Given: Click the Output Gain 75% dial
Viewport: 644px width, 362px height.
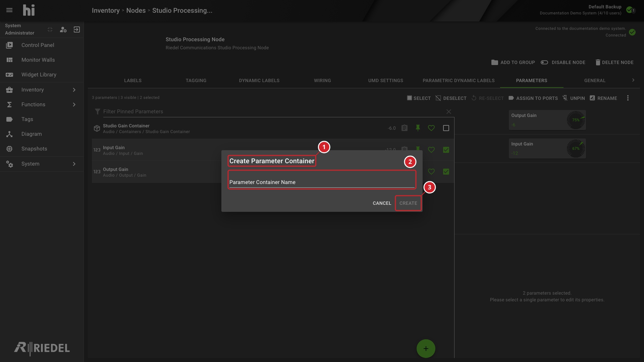Looking at the screenshot, I should tap(576, 120).
